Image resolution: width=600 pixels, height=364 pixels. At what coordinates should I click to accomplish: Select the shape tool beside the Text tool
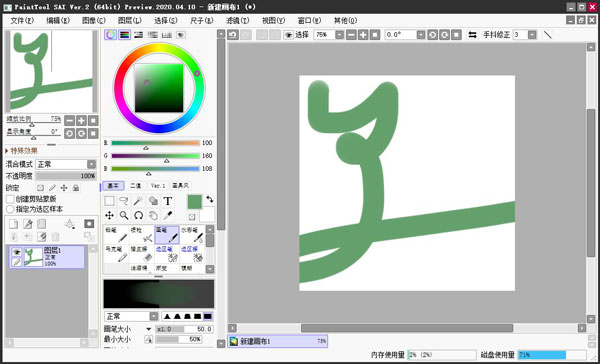click(x=153, y=201)
